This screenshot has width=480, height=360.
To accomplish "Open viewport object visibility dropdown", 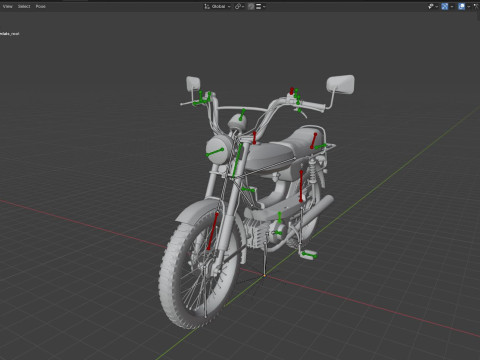I will pos(433,6).
